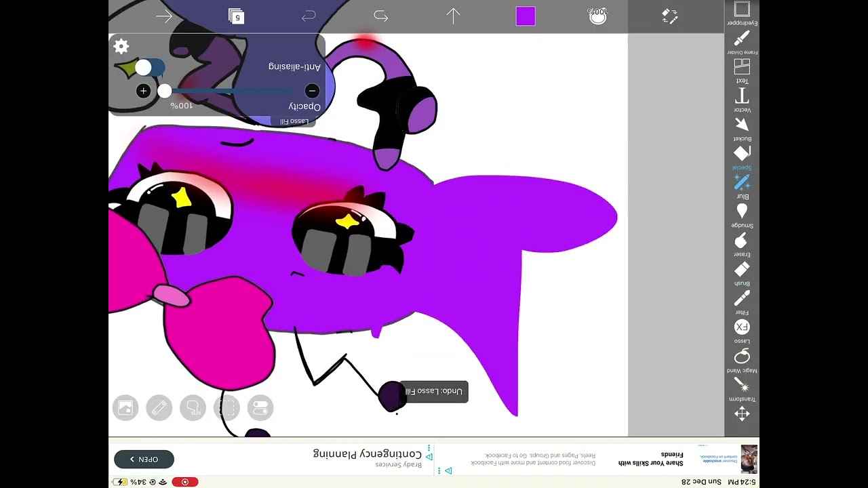Viewport: 868px width, 488px height.
Task: Select the Frame Divider tool
Action: [x=742, y=66]
